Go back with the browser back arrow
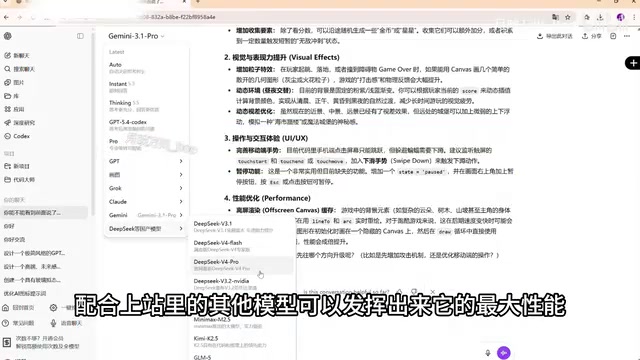 point(6,17)
